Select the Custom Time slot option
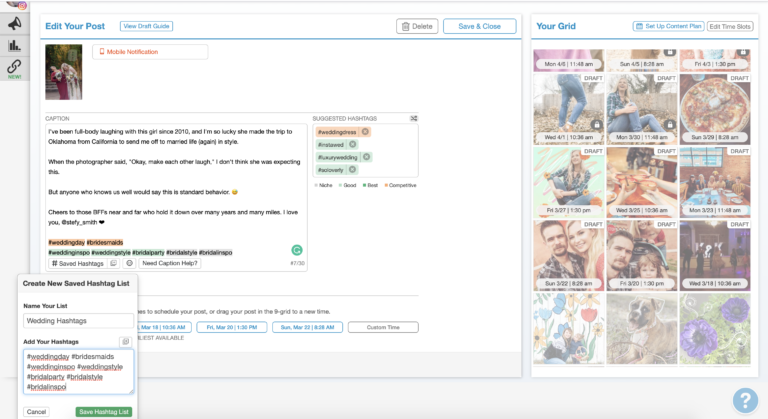 (x=383, y=327)
